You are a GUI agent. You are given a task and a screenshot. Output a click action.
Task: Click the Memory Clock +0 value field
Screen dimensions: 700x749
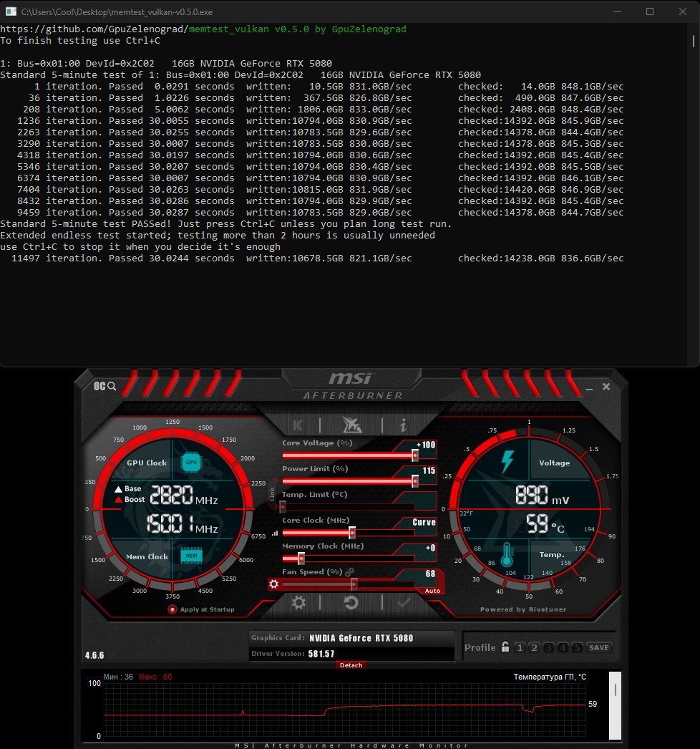click(x=430, y=548)
